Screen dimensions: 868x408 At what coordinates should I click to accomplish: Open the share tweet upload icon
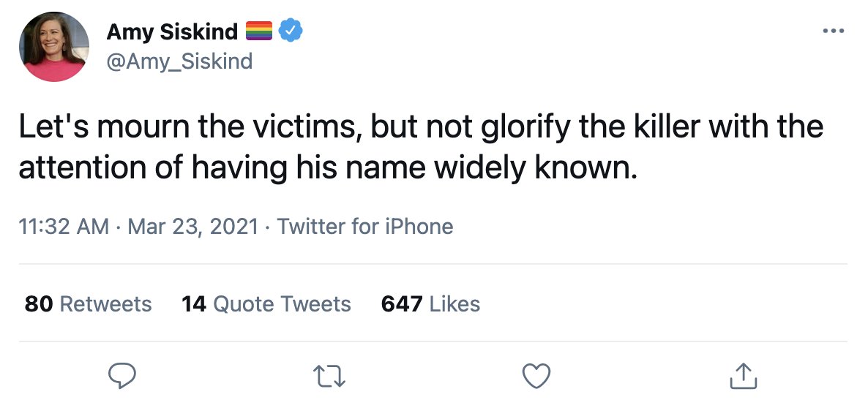pos(743,376)
